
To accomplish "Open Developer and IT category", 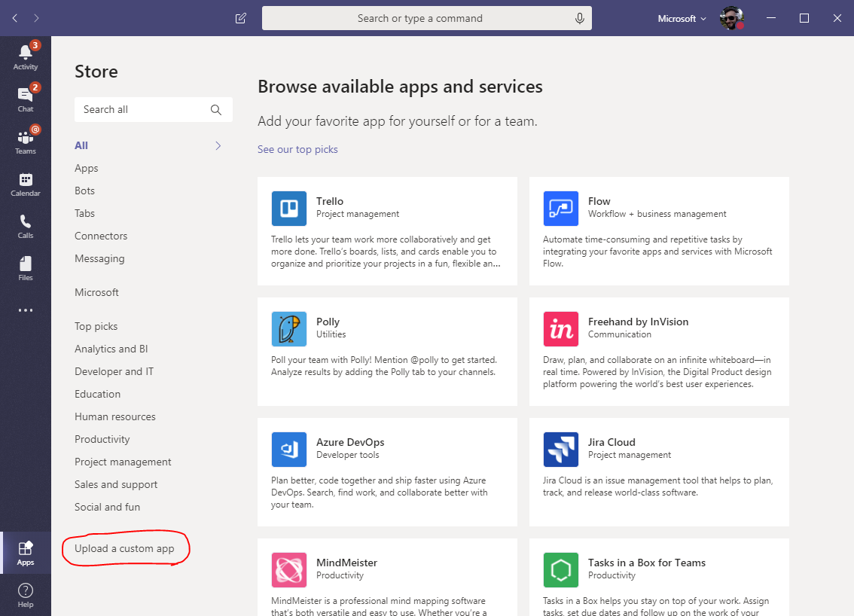I will (114, 371).
